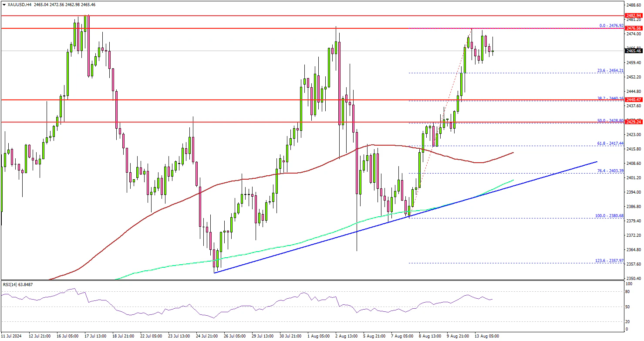Click the current price label 2465.46
Image resolution: width=644 pixels, height=341 pixels.
click(634, 51)
